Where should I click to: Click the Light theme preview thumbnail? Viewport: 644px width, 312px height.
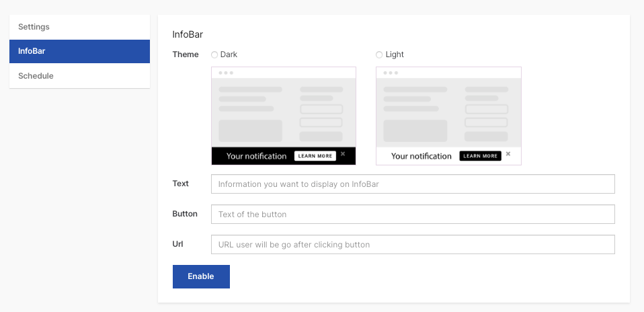pos(448,116)
